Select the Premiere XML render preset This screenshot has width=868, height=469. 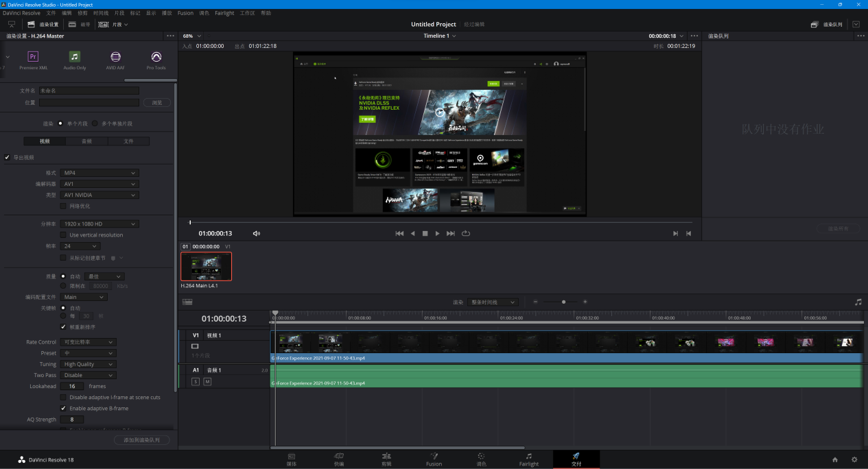(33, 57)
